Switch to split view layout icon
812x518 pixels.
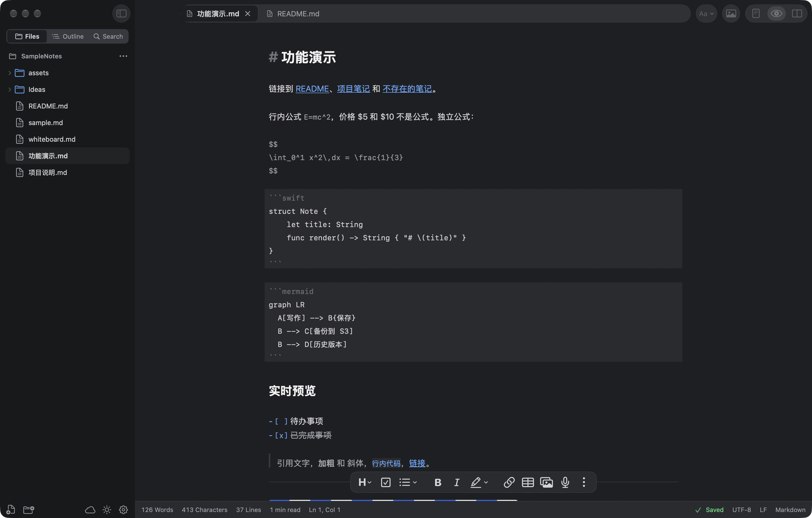(797, 14)
